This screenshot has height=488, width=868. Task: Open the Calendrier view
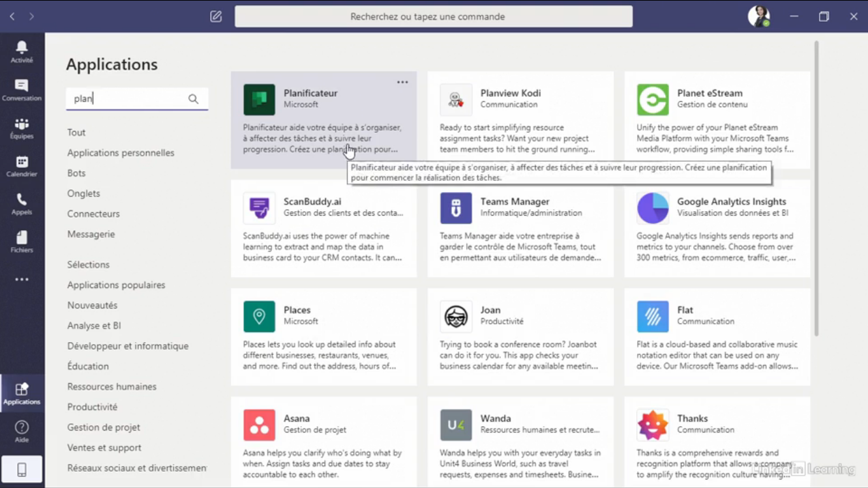coord(22,166)
